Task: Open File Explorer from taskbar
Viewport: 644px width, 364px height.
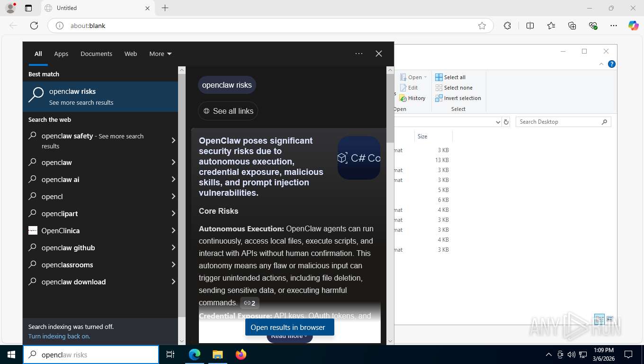Action: [x=217, y=355]
